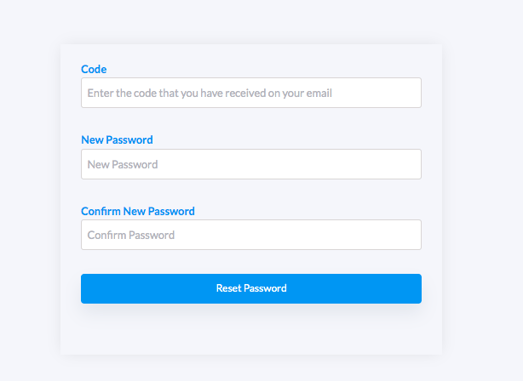Image resolution: width=523 pixels, height=381 pixels.
Task: Click the Confirm New Password label
Action: 138,211
